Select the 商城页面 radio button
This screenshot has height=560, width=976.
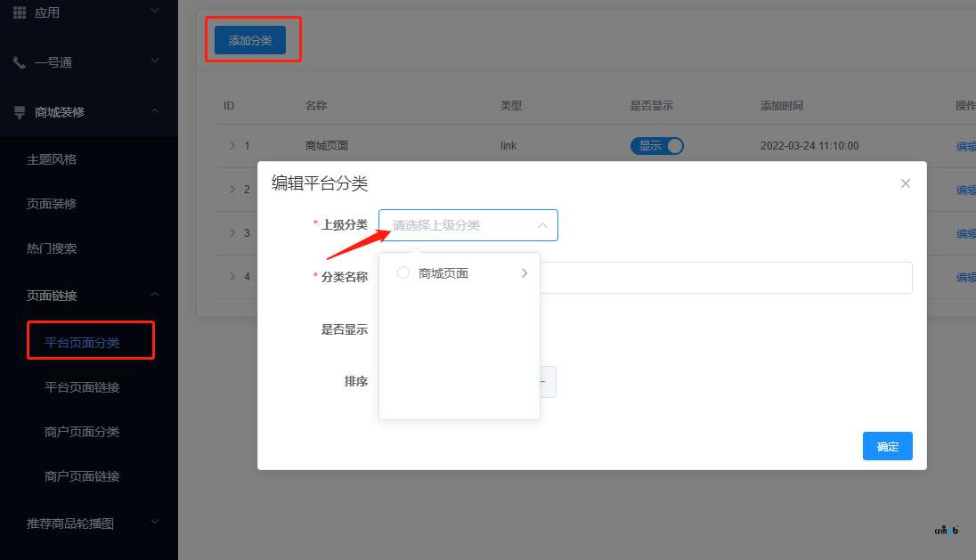(403, 272)
